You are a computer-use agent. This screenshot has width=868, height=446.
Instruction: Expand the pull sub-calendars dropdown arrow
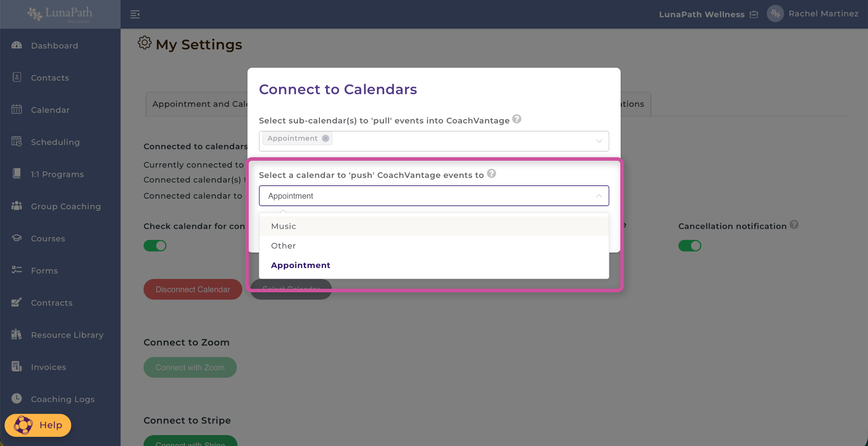[599, 141]
